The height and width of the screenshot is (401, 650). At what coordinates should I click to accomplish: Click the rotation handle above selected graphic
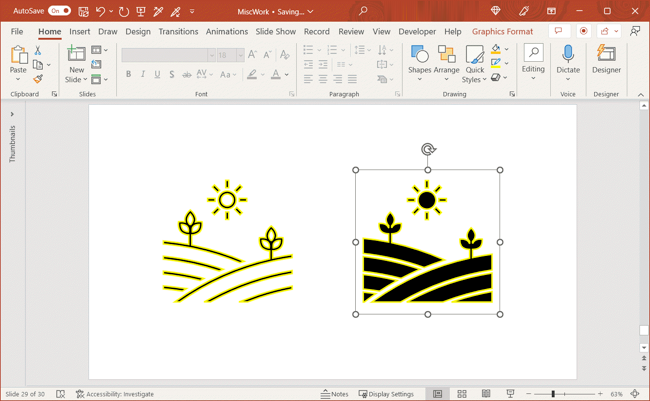[428, 150]
